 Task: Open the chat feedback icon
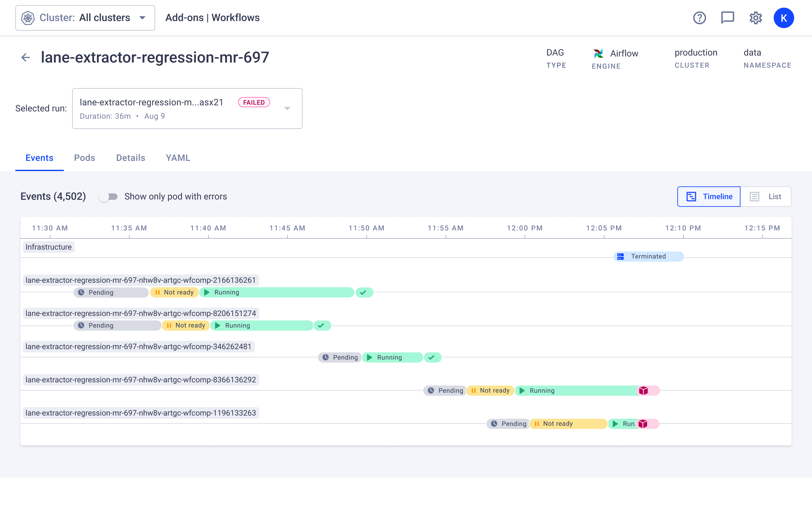click(727, 18)
